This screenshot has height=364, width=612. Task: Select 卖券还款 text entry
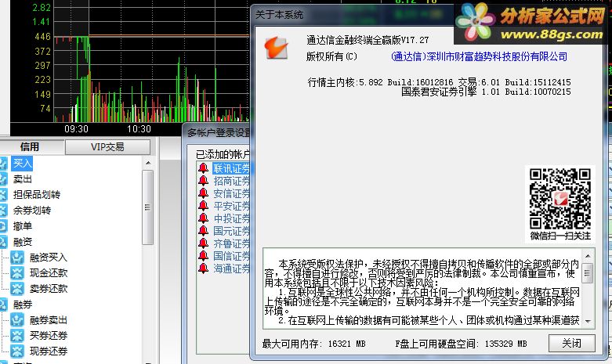click(49, 288)
